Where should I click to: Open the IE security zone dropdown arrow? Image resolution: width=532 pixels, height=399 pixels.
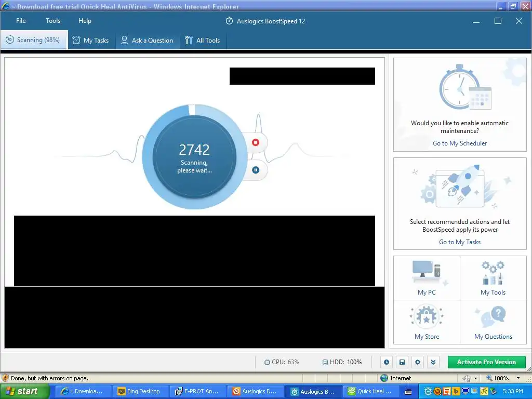[x=476, y=378]
